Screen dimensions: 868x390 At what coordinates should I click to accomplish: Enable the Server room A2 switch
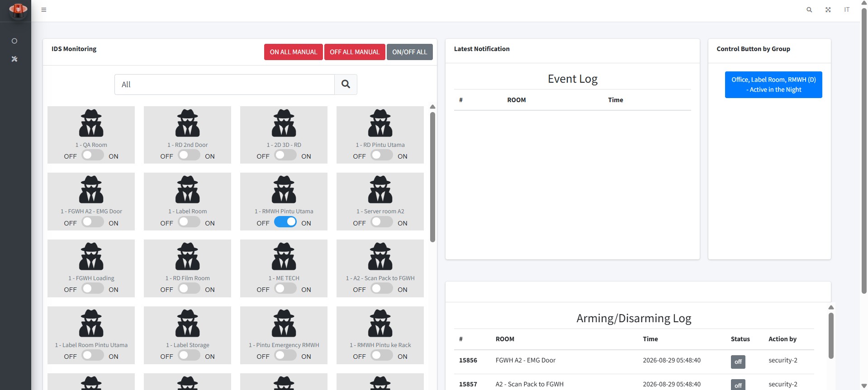382,222
